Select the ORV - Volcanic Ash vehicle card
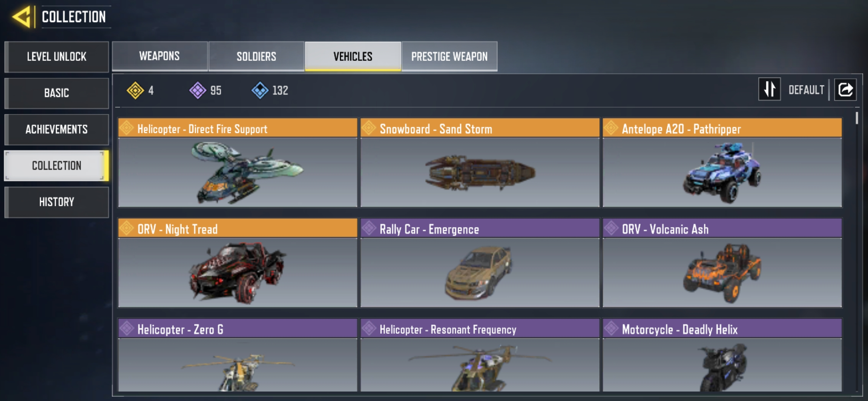Viewport: 868px width, 401px height. pos(722,263)
